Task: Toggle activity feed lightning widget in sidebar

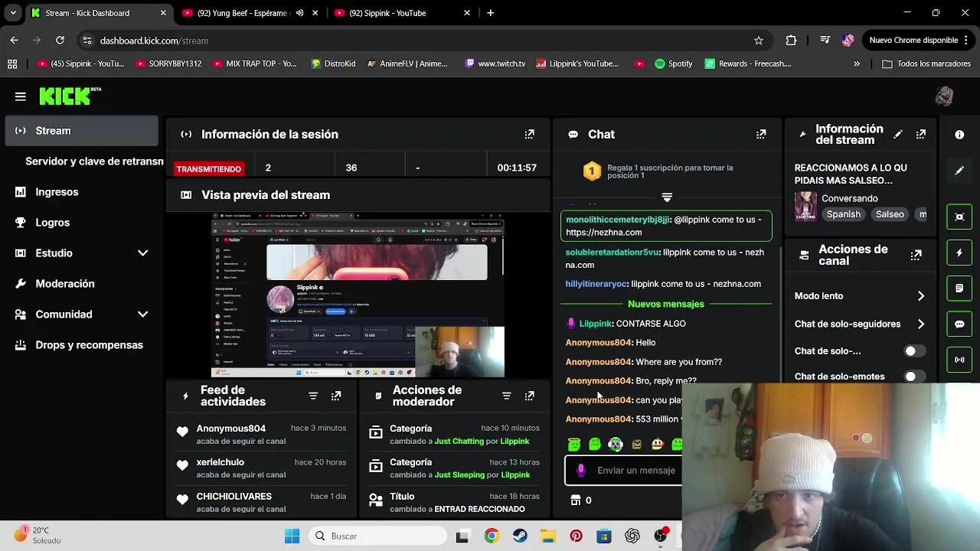Action: coord(959,253)
